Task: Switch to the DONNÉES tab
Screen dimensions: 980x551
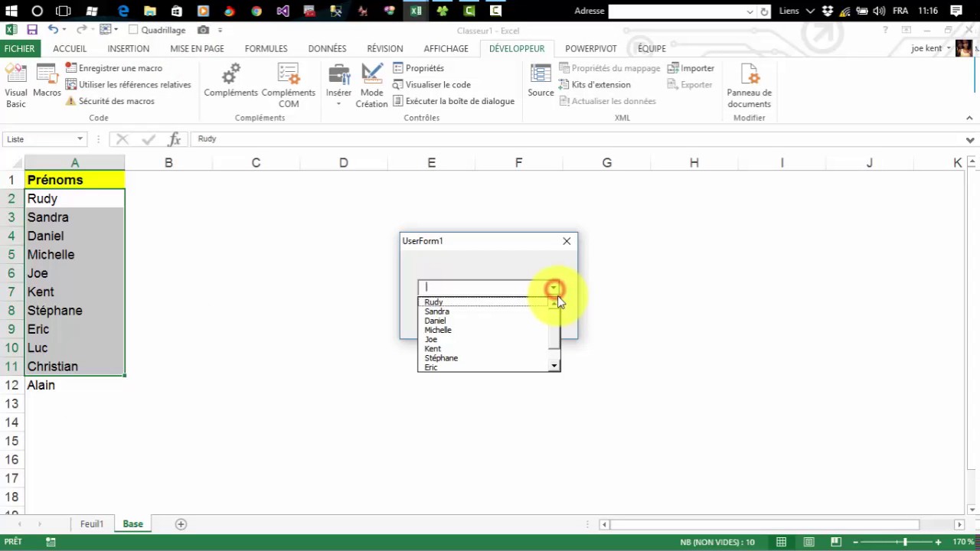Action: pyautogui.click(x=327, y=48)
